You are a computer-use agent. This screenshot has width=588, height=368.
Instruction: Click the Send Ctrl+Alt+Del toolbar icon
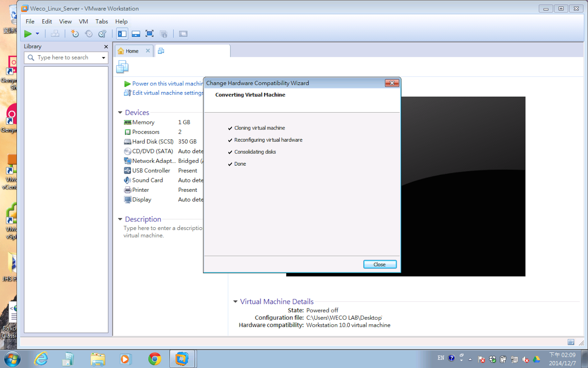[55, 34]
